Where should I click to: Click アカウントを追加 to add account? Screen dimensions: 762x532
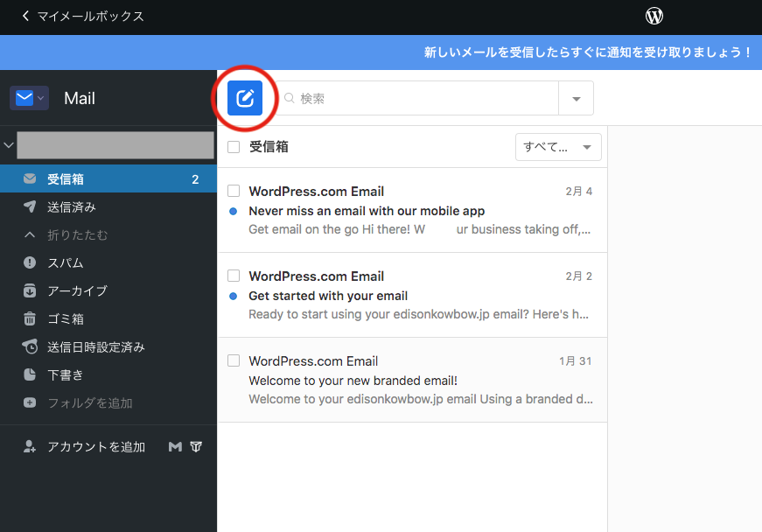[95, 446]
